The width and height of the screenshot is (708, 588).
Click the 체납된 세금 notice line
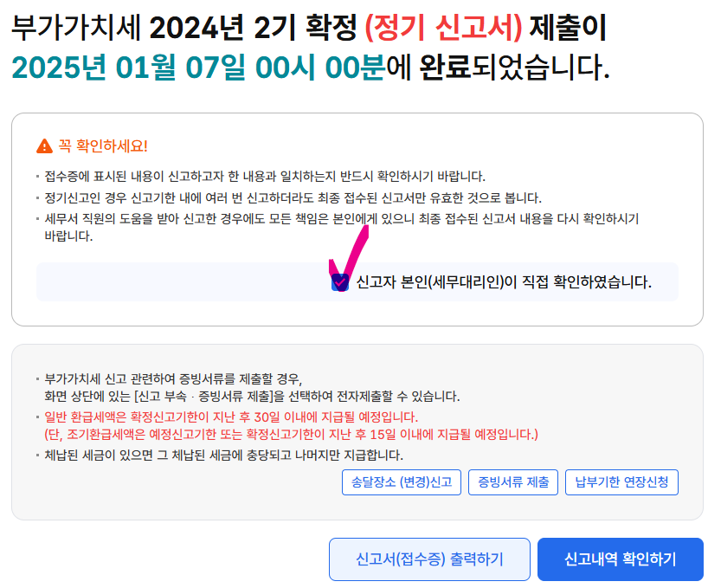223,455
